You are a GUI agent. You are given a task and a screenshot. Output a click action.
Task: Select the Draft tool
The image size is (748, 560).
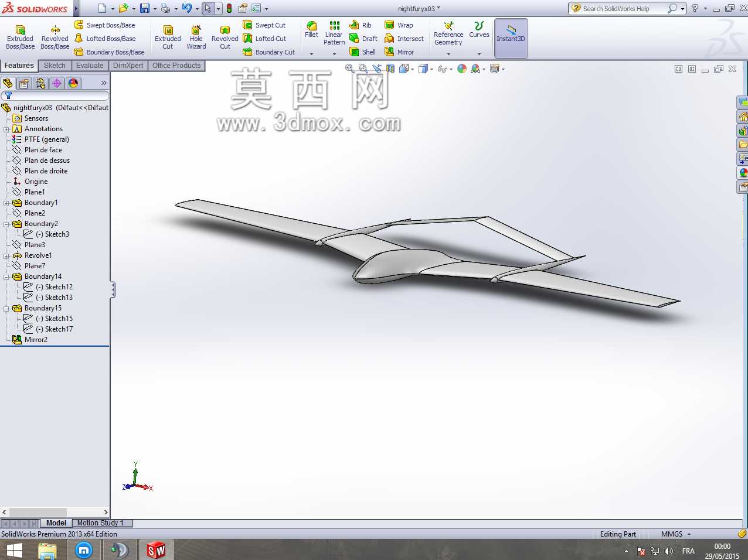click(363, 39)
